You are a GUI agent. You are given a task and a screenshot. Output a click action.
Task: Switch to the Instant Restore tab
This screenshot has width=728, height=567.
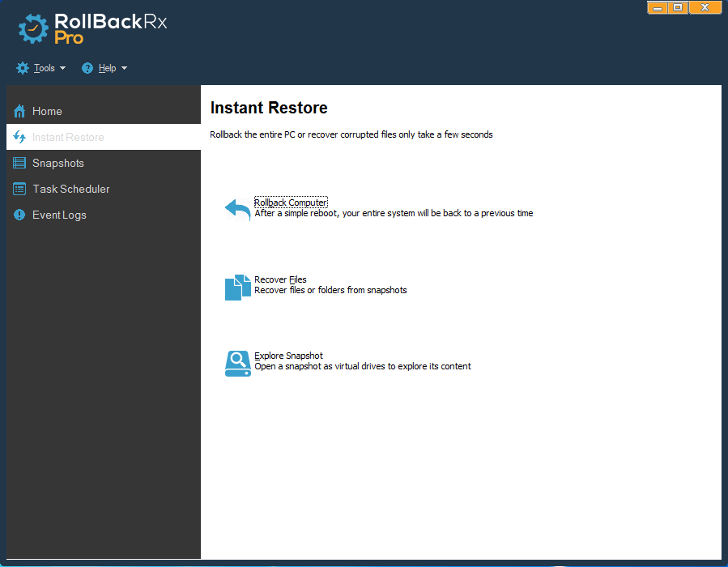coord(68,137)
